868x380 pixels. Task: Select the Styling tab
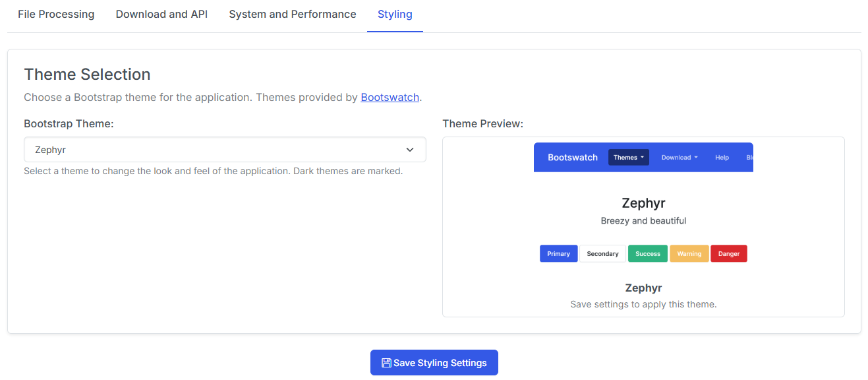click(395, 15)
